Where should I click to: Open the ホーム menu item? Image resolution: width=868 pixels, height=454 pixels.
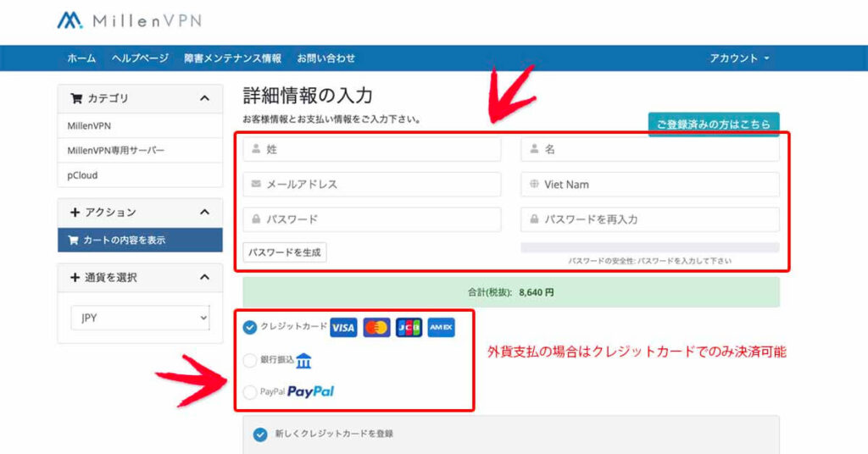pyautogui.click(x=81, y=58)
